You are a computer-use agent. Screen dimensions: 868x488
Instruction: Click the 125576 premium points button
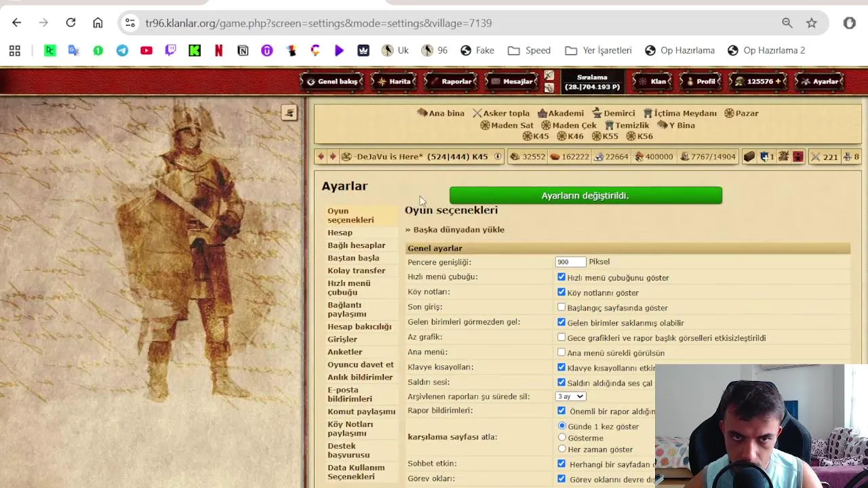pos(758,81)
